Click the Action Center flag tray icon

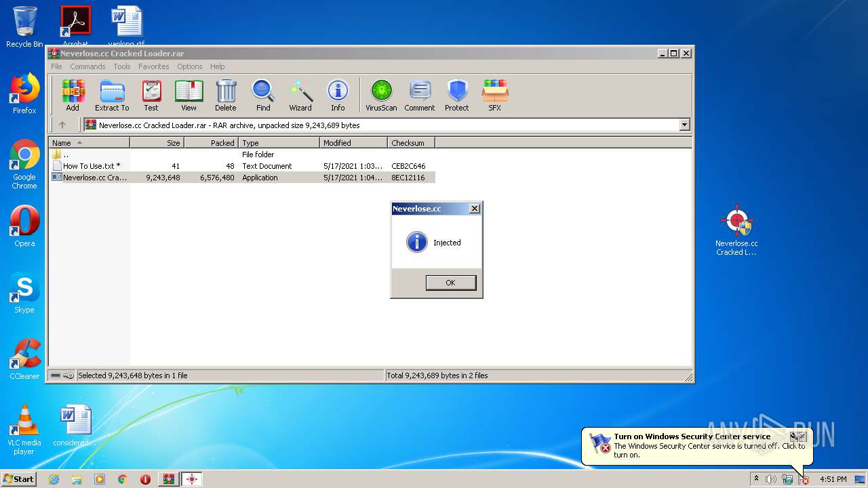(x=804, y=479)
